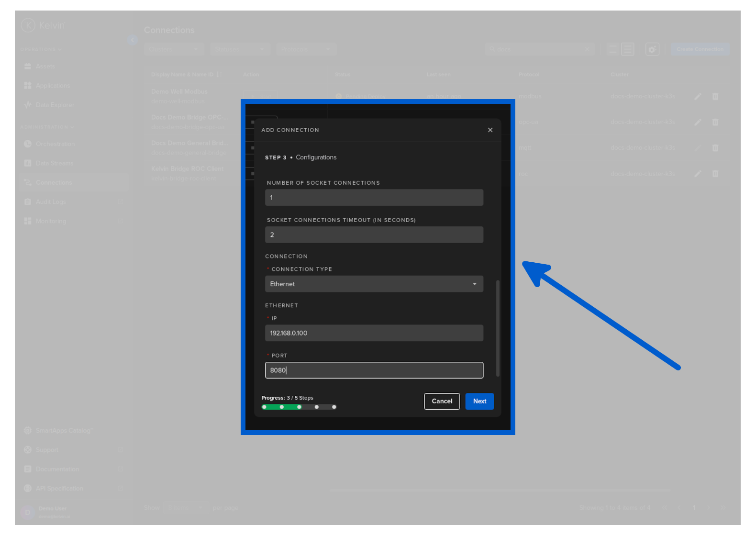Click the Port field containing 8080

click(x=374, y=370)
